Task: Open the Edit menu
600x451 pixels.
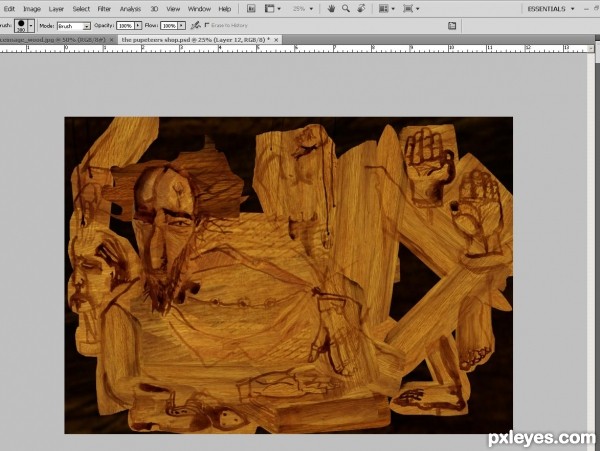Action: [9, 9]
